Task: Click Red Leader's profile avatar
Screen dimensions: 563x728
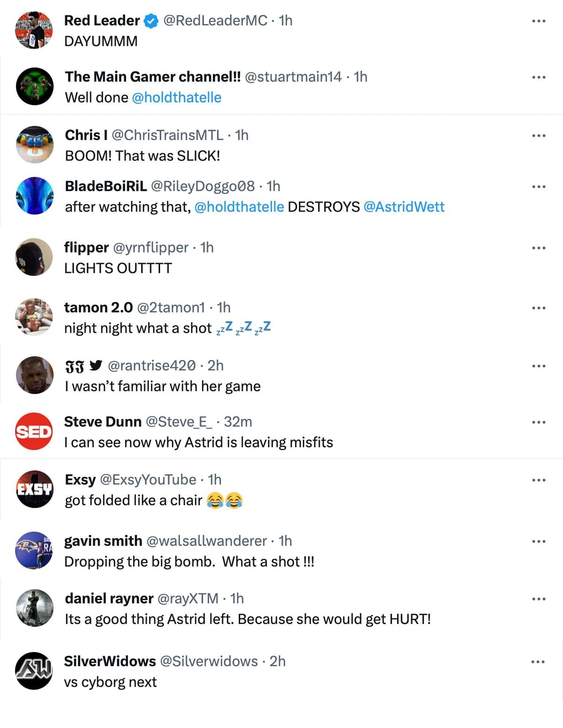Action: tap(34, 30)
